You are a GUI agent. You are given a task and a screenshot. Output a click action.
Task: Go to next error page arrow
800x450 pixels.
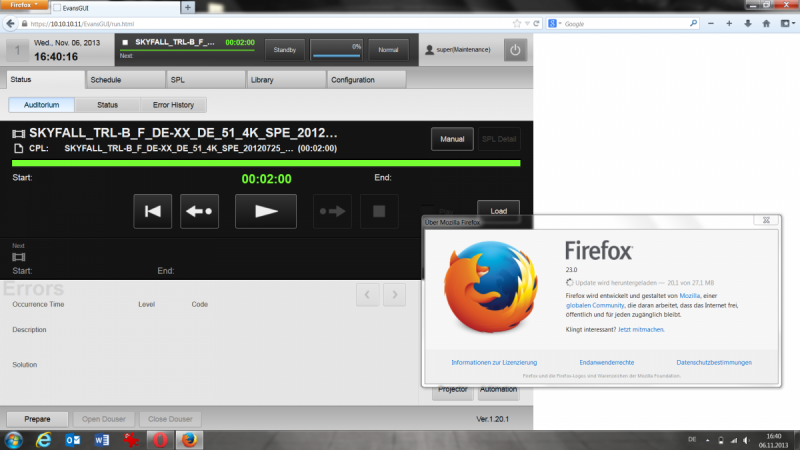coord(395,294)
